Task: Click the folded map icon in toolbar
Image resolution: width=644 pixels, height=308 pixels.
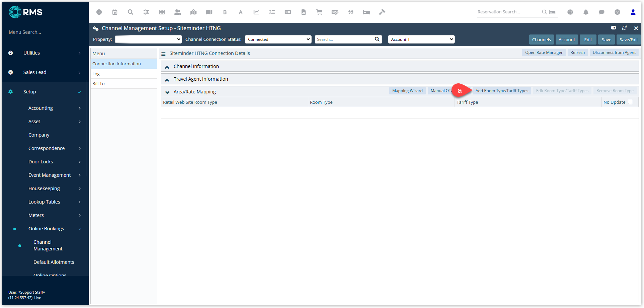Action: (x=209, y=12)
